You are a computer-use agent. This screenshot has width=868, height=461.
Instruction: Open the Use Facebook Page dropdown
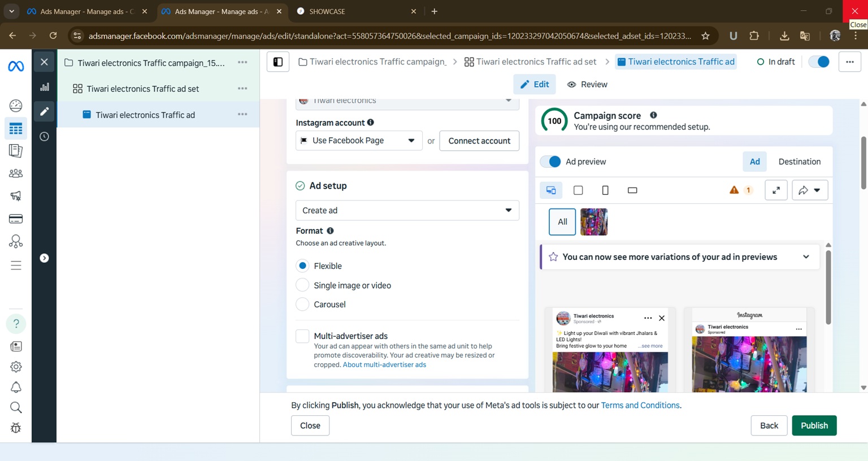[x=358, y=141]
